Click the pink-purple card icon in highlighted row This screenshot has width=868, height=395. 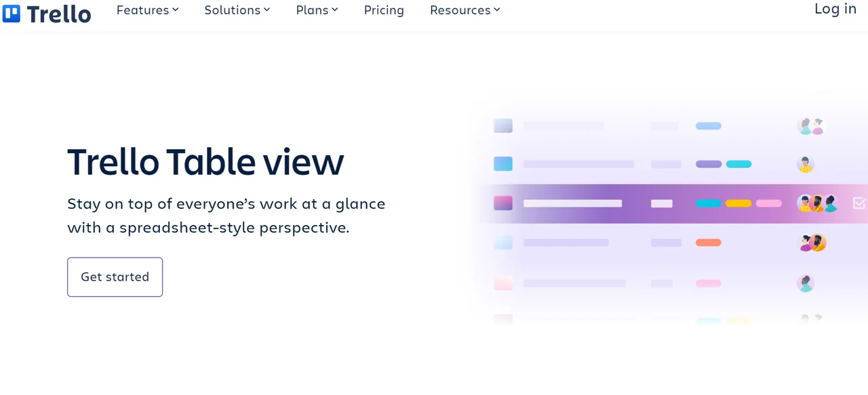tap(503, 203)
